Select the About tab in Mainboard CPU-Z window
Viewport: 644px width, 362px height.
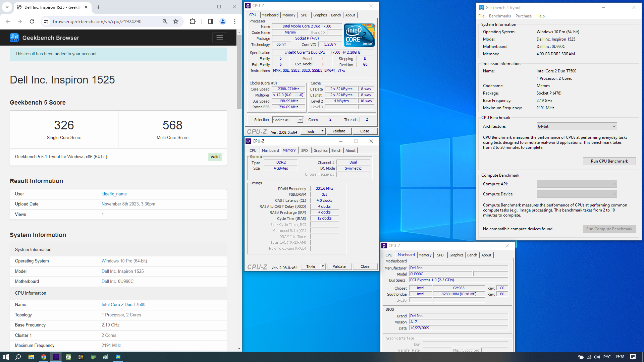pos(486,255)
